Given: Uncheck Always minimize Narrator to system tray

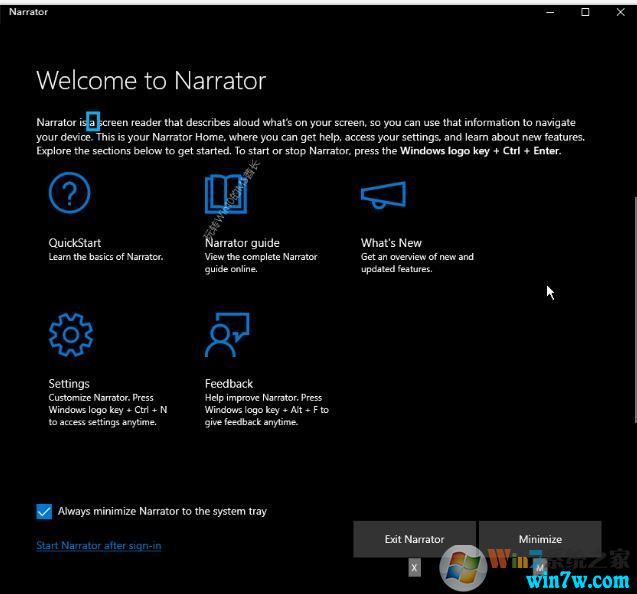Looking at the screenshot, I should click(44, 512).
